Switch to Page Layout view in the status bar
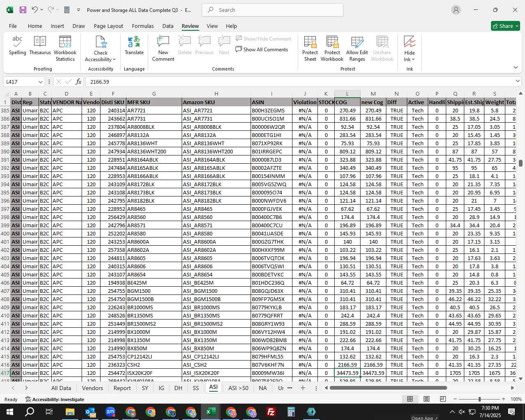Viewport: 525px width, 420px height. click(x=427, y=399)
